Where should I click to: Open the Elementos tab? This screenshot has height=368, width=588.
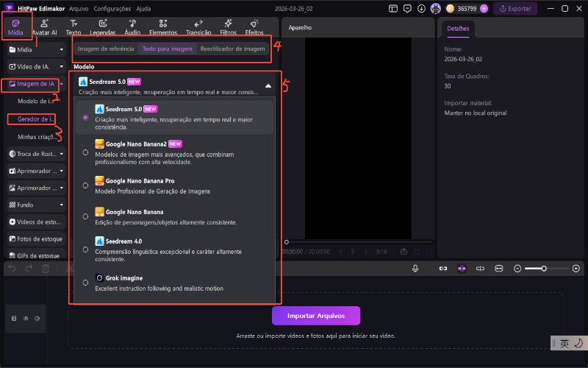coord(162,27)
